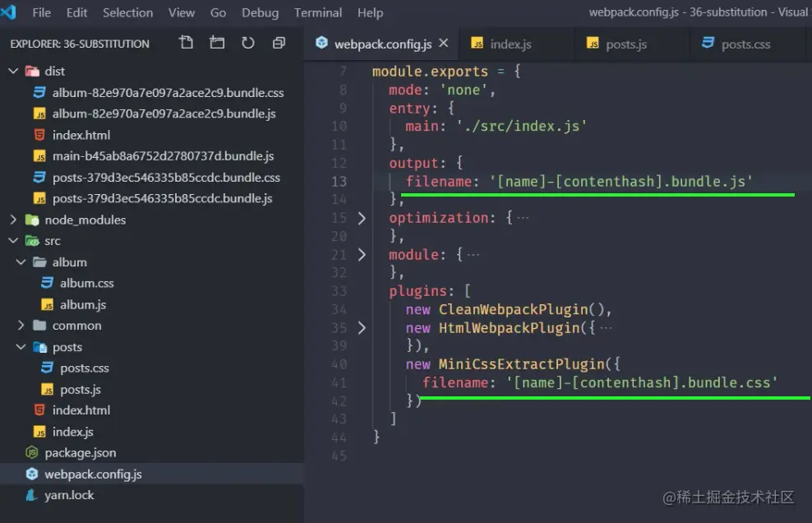Collapse the dist folder
Viewport: 812px width, 523px height.
[13, 71]
